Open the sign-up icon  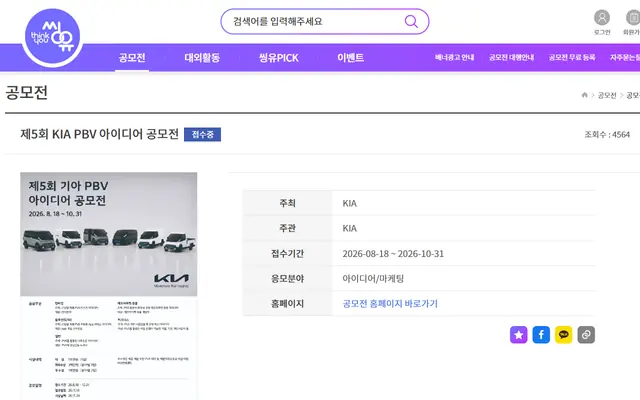point(633,18)
